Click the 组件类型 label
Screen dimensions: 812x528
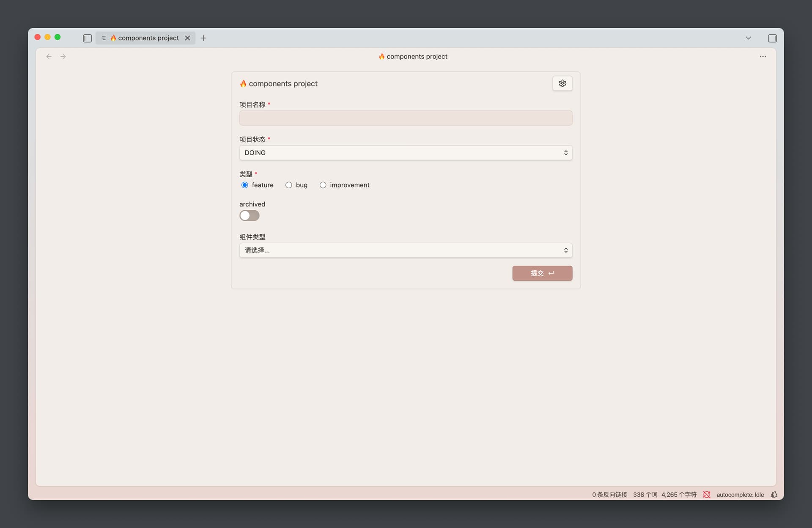[252, 237]
